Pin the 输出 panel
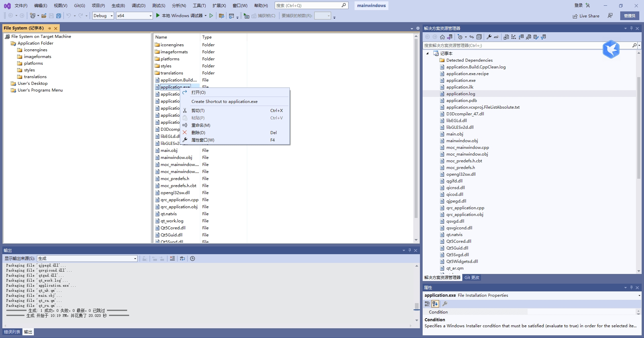 tap(409, 250)
